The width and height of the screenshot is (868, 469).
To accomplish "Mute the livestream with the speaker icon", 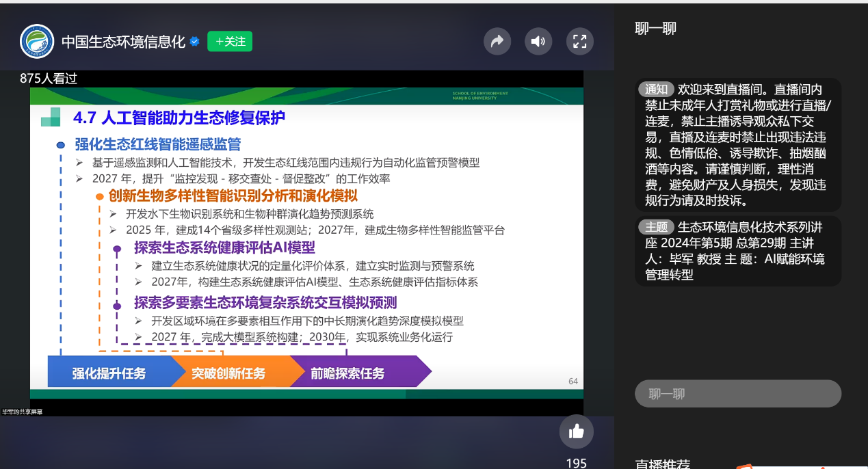I will pos(538,42).
